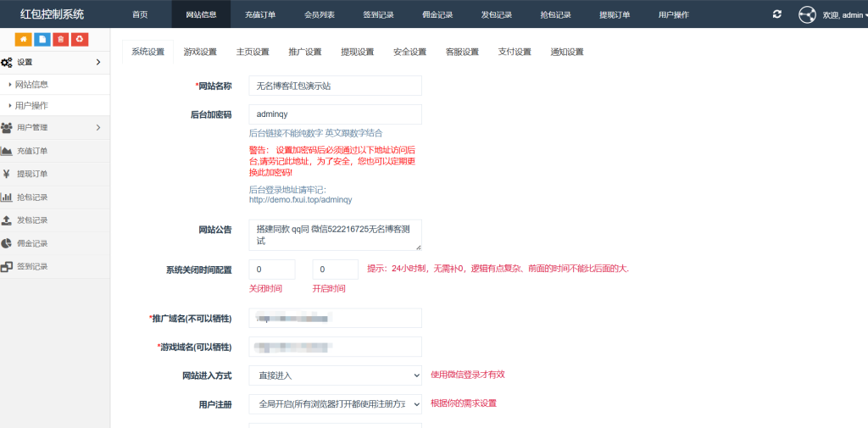The height and width of the screenshot is (428, 868).
Task: Click the users group icon beside 用户管理
Action: 7,127
